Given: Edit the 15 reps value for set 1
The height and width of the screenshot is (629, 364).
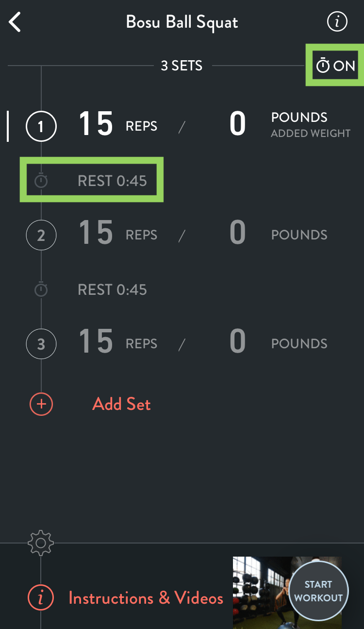Looking at the screenshot, I should click(x=96, y=124).
